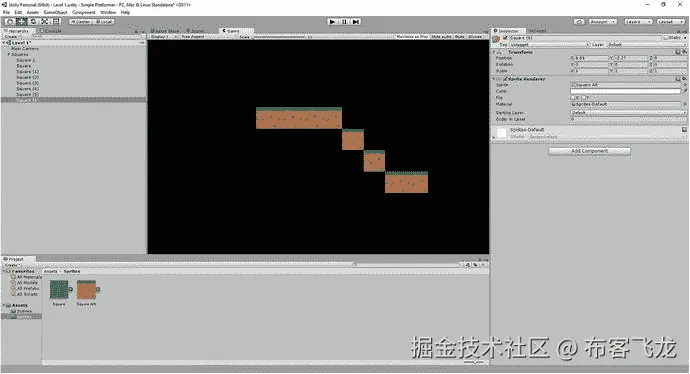Open the Hierarchy Create dropdown
This screenshot has width=690, height=374.
coord(11,37)
